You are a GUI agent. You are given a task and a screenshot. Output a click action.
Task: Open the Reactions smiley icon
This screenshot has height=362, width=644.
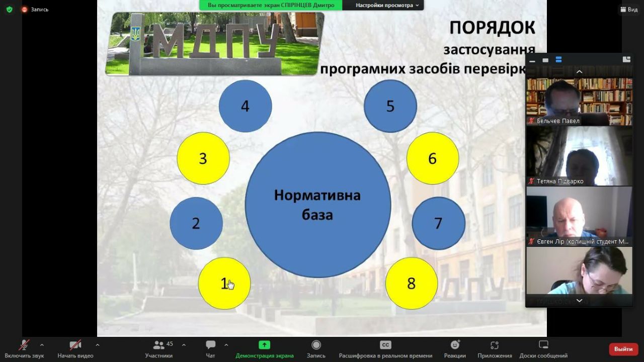coord(455,345)
